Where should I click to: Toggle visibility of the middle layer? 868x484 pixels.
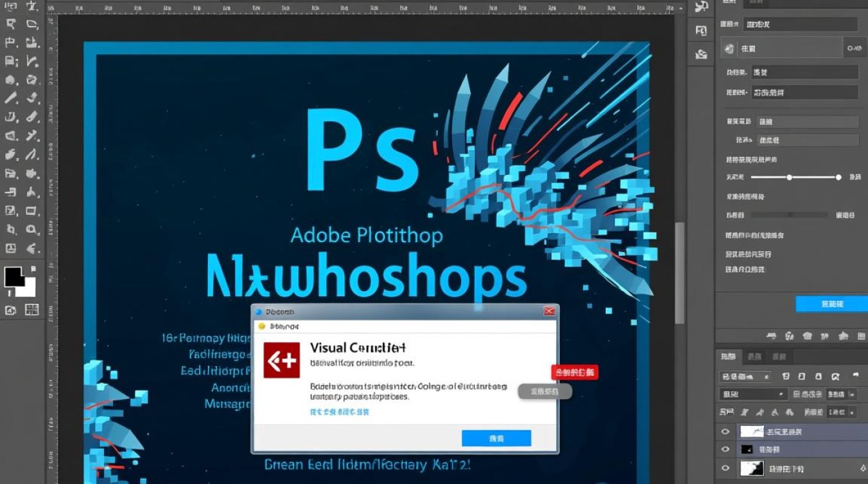[725, 449]
